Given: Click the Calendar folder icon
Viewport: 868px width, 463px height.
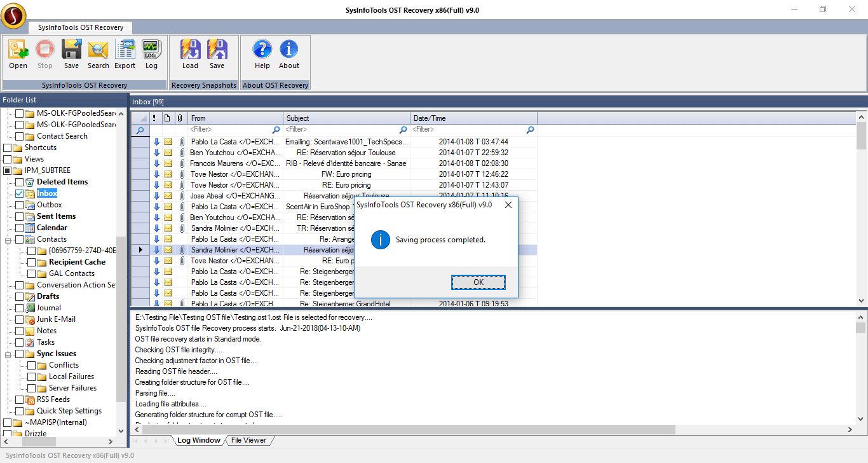Looking at the screenshot, I should (x=30, y=228).
